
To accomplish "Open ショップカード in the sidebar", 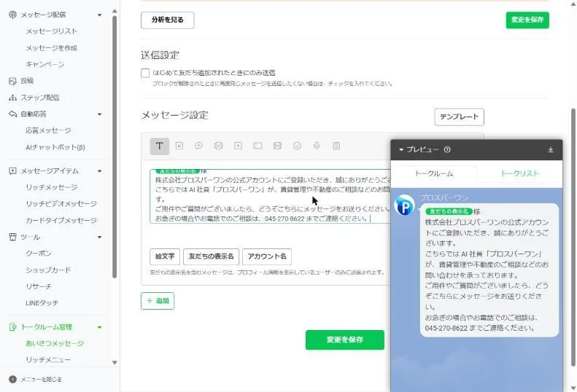I will point(48,270).
